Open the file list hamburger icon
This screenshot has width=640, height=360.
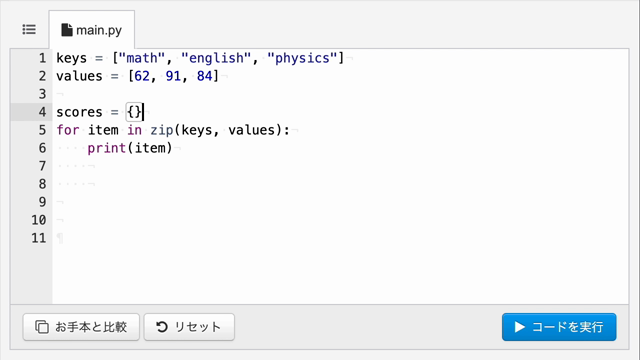coord(29,29)
